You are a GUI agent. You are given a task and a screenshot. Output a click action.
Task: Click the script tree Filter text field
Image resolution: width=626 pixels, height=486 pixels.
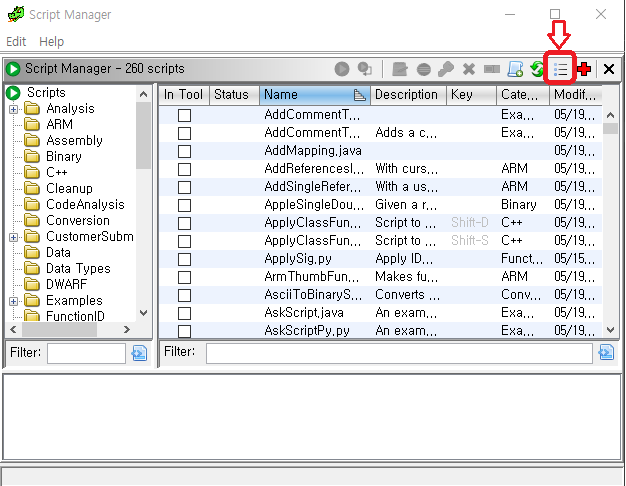point(86,353)
